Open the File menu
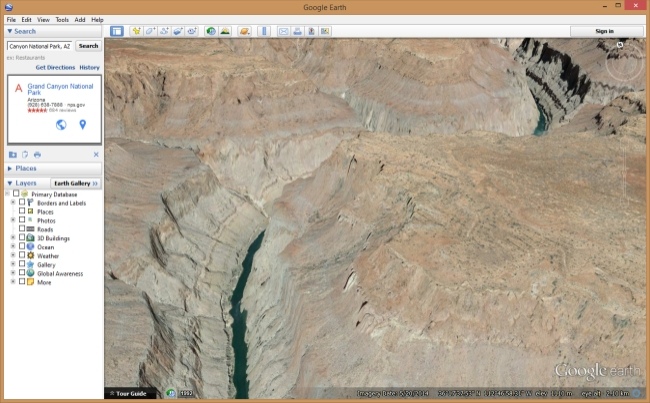Screen dimensions: 650x403 pos(11,19)
